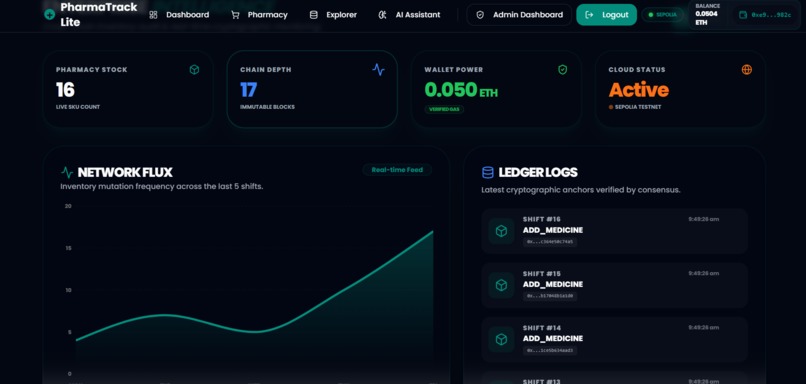Click the pulse icon beside Network Flux heading
806x384 pixels.
coord(67,172)
